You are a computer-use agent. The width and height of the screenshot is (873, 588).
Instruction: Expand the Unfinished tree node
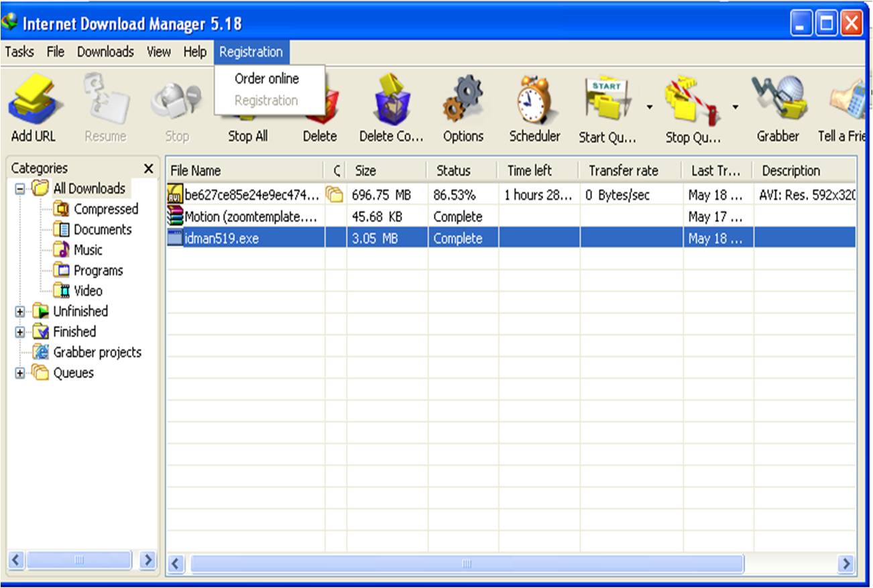coord(19,312)
